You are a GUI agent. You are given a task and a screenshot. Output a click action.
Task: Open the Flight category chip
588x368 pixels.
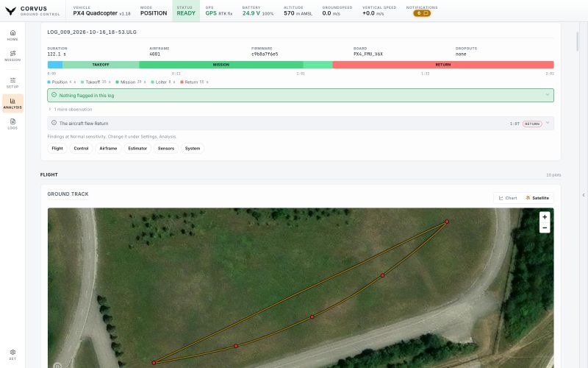click(57, 149)
